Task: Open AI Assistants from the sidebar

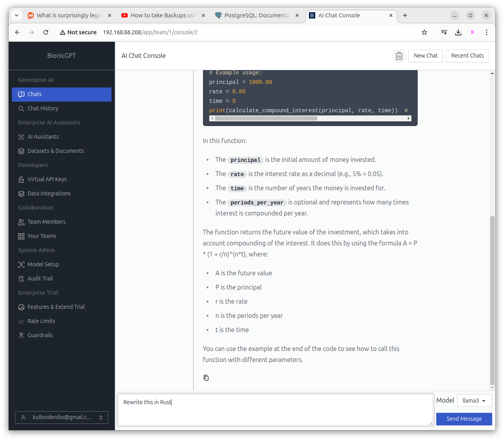Action: tap(43, 137)
